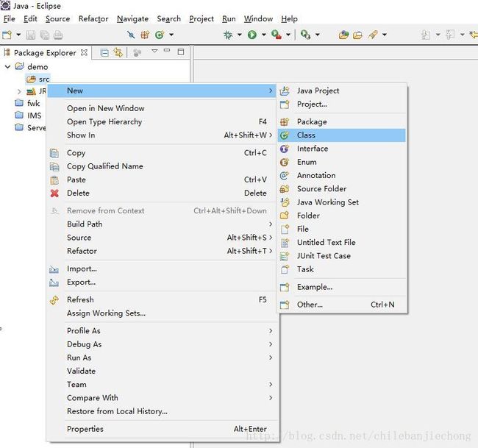Click Open in New Window menu entry
478x448 pixels.
[162, 108]
